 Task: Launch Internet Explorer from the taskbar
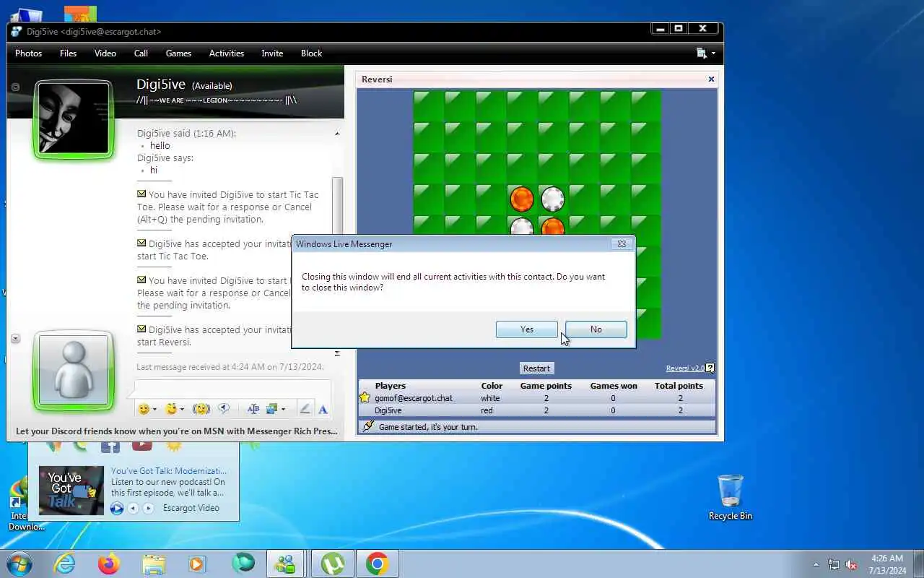pos(66,564)
